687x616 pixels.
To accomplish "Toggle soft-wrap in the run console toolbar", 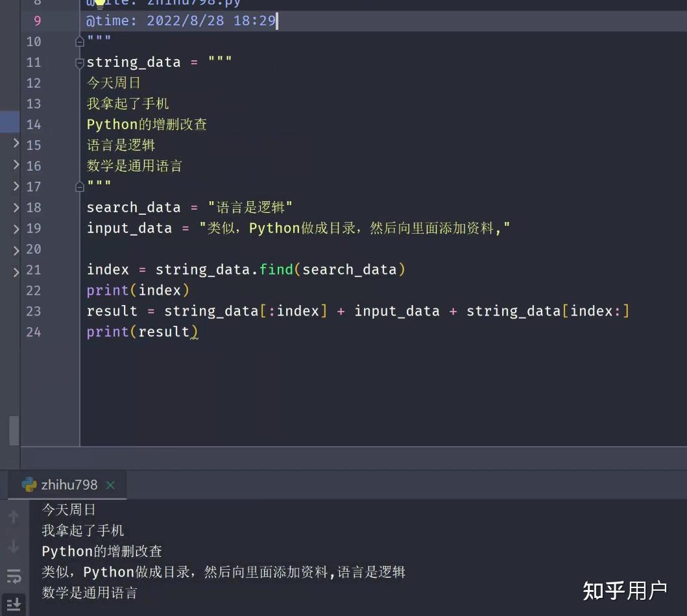I will point(13,576).
